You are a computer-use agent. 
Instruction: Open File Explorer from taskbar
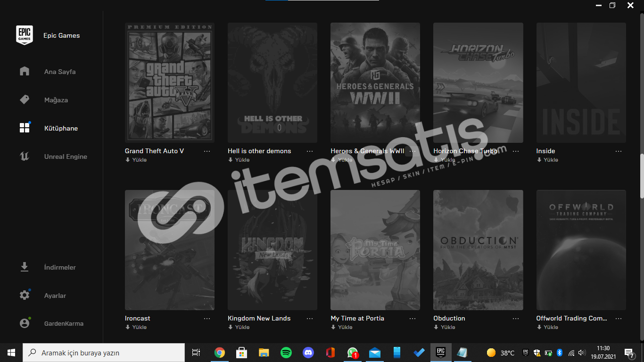[264, 353]
